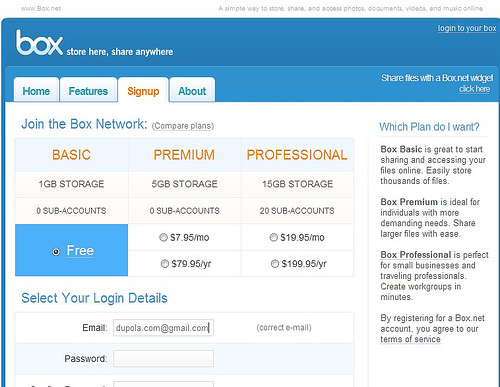Select Professional $199.95/yr radio option
The image size is (500, 387).
(275, 264)
